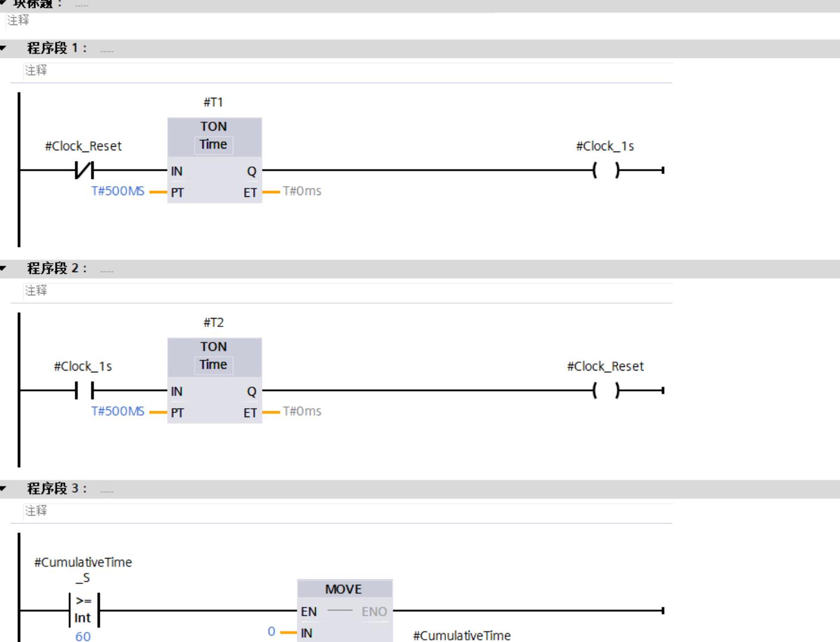Collapse 程序段 2 network
Viewport: 840px width, 642px height.
coord(4,269)
